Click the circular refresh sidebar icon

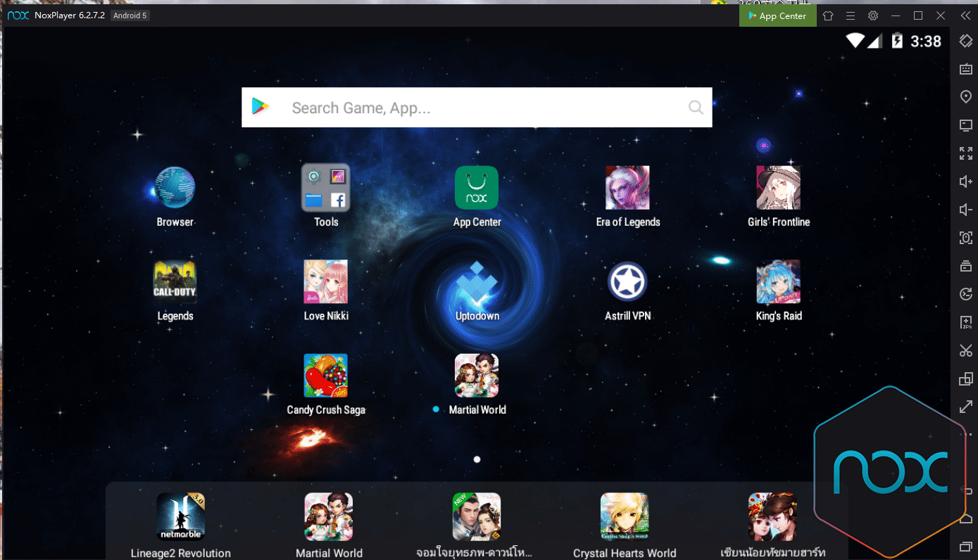click(x=966, y=294)
